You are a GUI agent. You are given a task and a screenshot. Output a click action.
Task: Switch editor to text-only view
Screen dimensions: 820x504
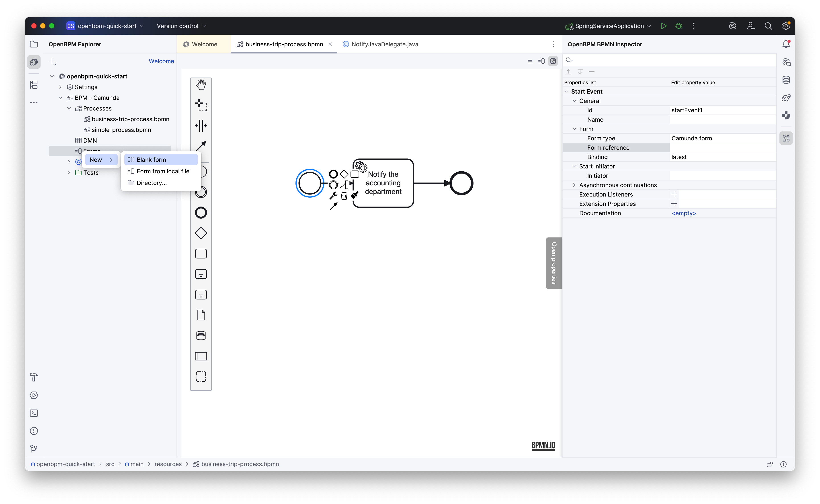530,61
